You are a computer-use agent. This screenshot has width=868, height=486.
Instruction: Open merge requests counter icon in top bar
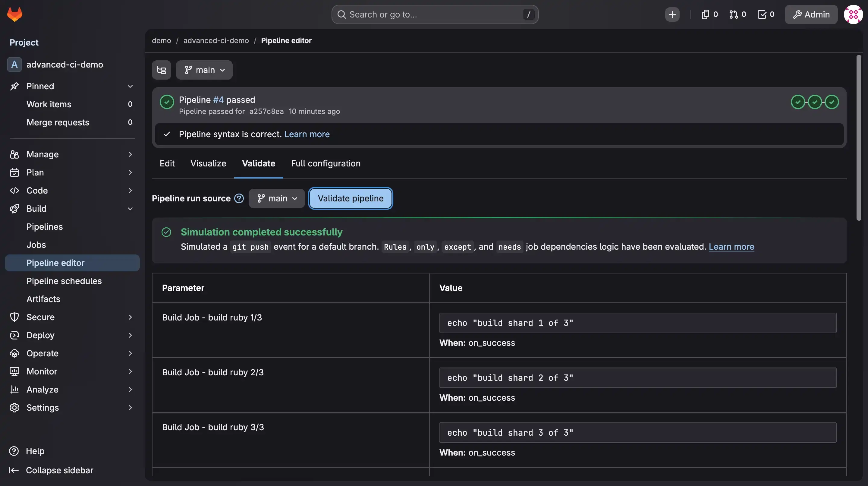pos(737,14)
